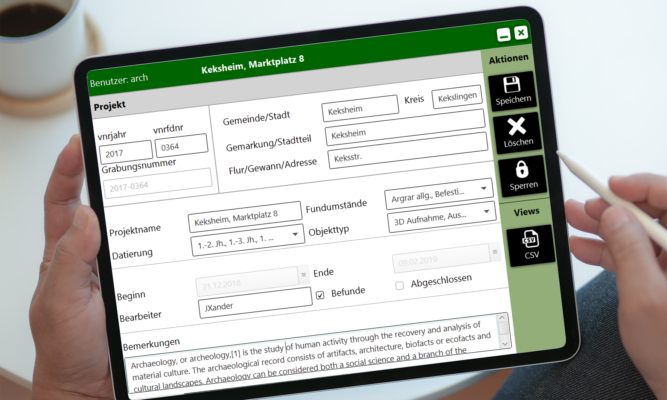The width and height of the screenshot is (667, 400).
Task: Open the Beginn date calendar picker
Action: (x=303, y=274)
